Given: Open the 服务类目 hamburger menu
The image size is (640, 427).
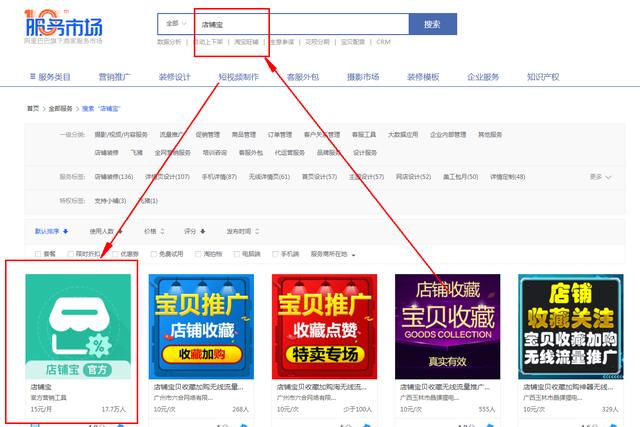Looking at the screenshot, I should 50,77.
